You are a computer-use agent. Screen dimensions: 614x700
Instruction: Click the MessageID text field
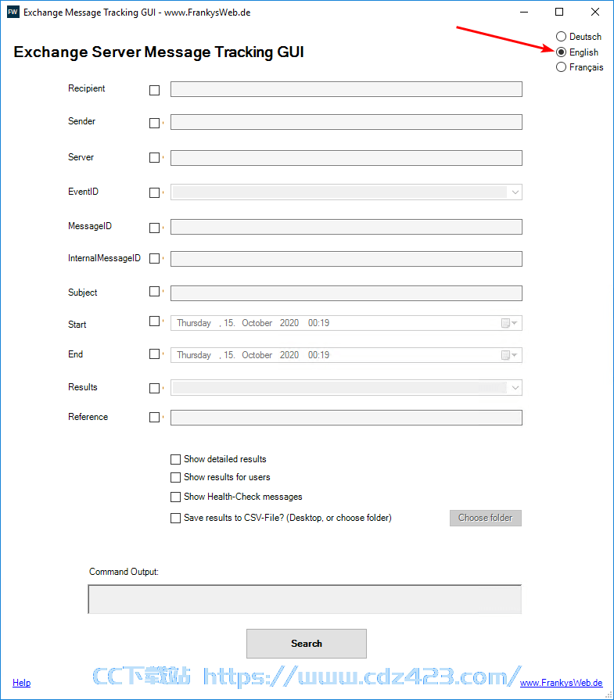pos(346,227)
